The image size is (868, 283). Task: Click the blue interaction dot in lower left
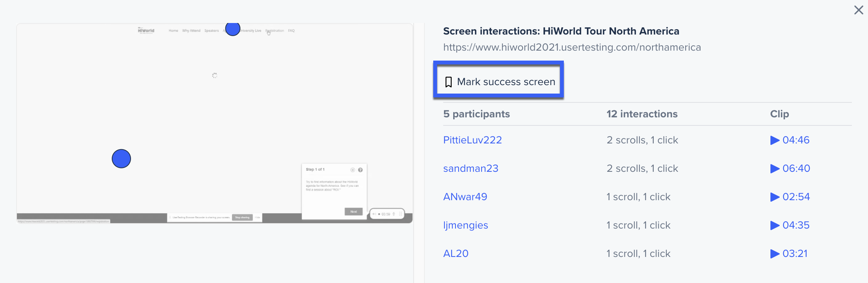(x=121, y=159)
